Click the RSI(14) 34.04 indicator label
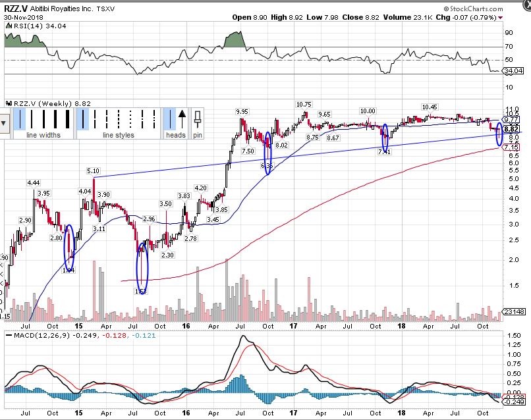The height and width of the screenshot is (420, 531). coord(39,26)
